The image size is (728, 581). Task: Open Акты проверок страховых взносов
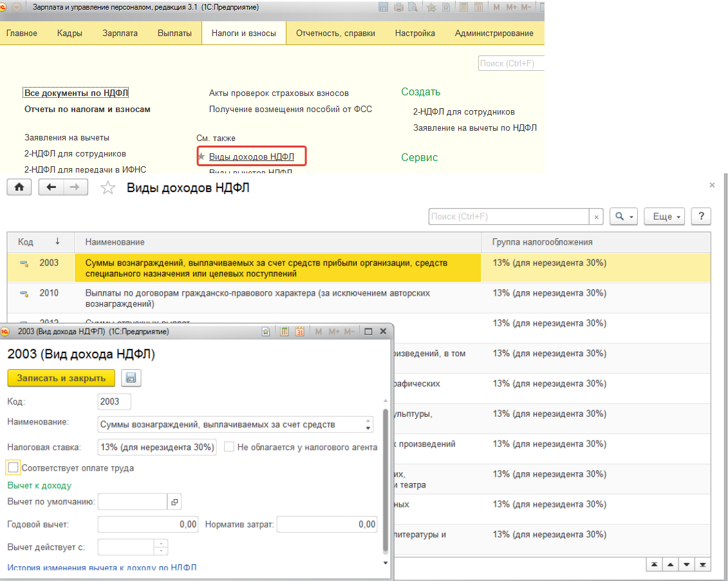(x=279, y=93)
